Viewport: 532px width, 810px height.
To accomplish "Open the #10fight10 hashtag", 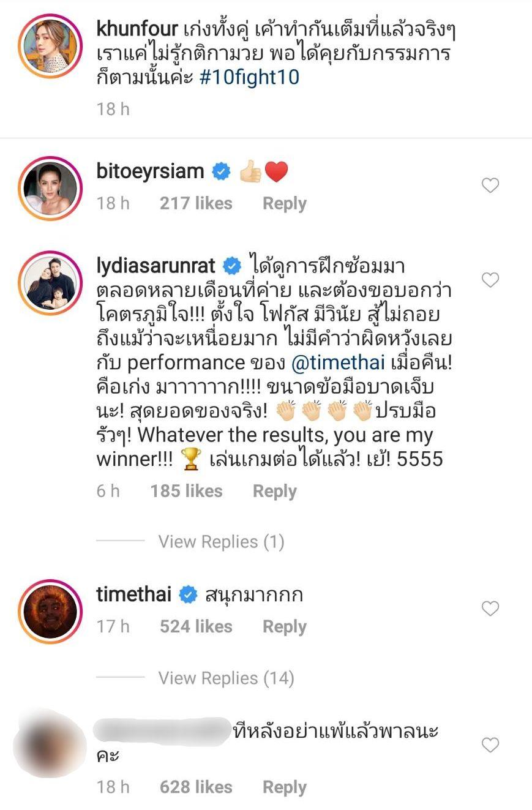I will [250, 78].
